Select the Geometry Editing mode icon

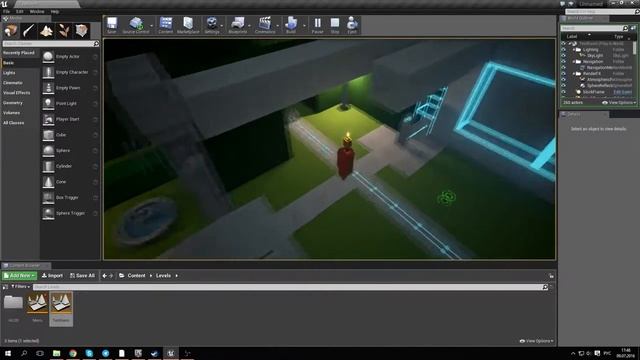[82, 31]
